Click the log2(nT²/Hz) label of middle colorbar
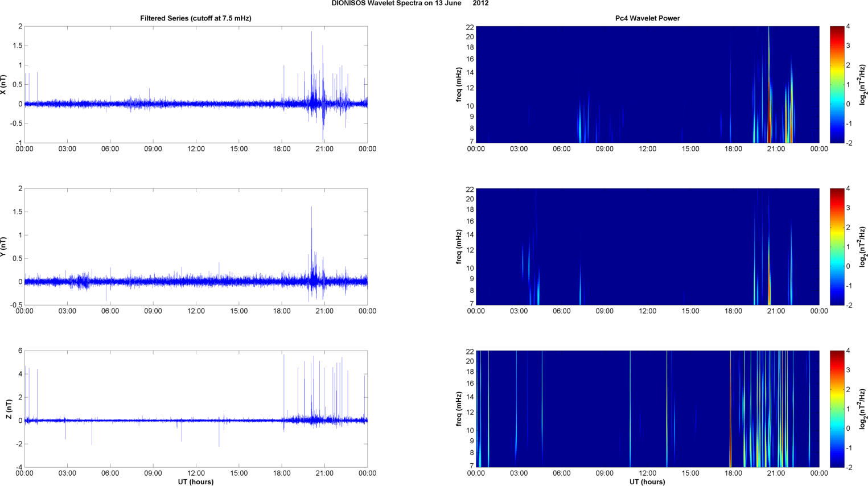The height and width of the screenshot is (486, 868). [x=863, y=246]
